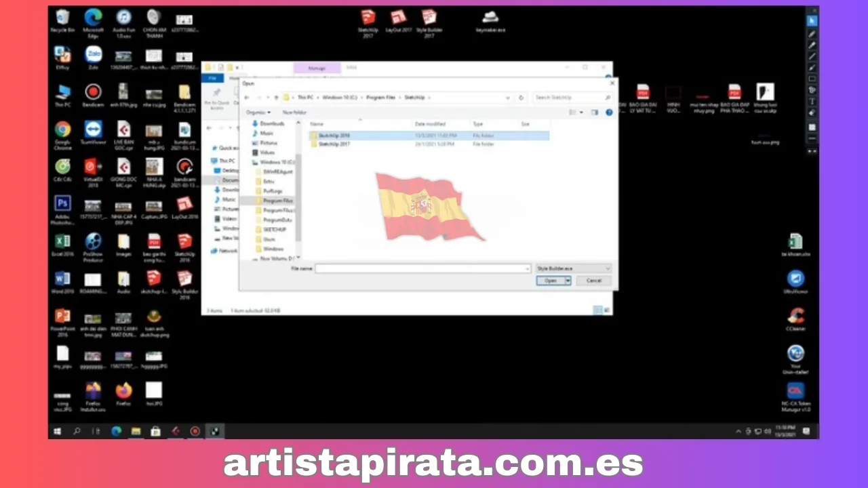Select the Style Builder 2017 desktop icon

(429, 23)
